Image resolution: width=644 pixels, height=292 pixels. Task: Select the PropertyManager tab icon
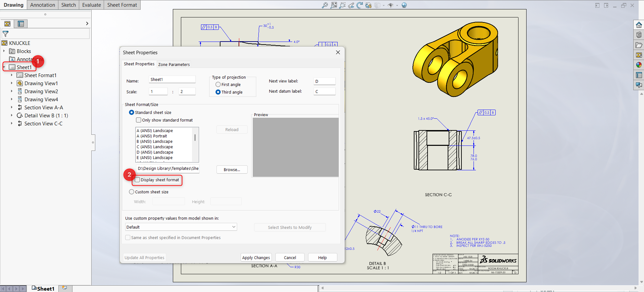point(21,24)
